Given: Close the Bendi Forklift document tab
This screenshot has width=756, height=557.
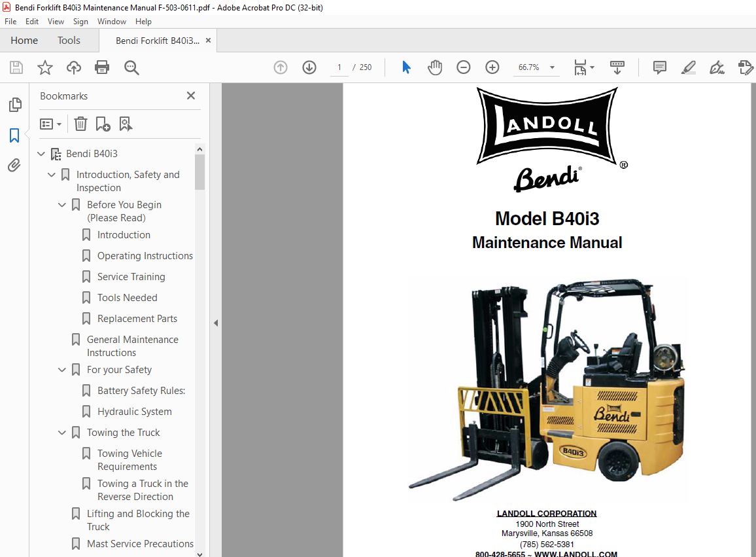Looking at the screenshot, I should [x=208, y=41].
